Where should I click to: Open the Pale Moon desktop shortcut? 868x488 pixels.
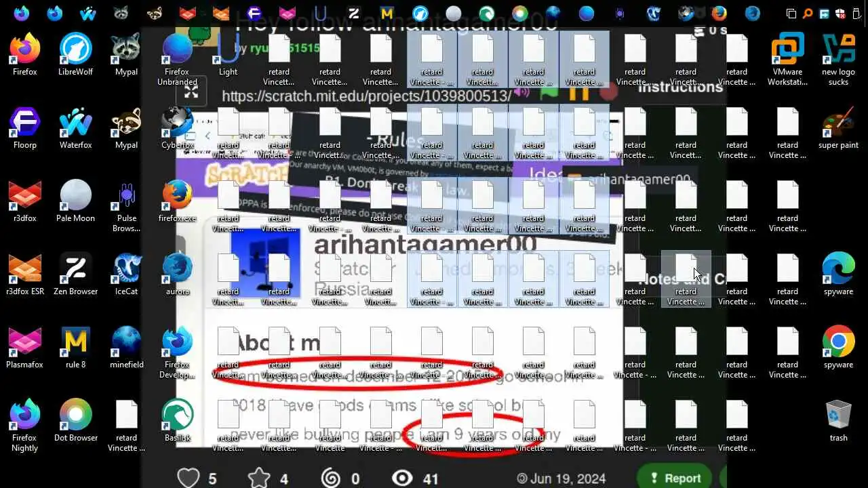75,201
